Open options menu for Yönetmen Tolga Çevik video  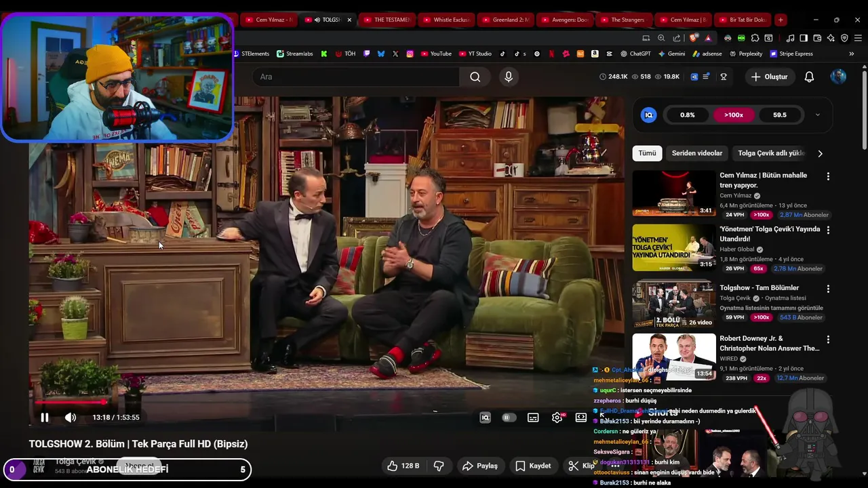point(828,230)
